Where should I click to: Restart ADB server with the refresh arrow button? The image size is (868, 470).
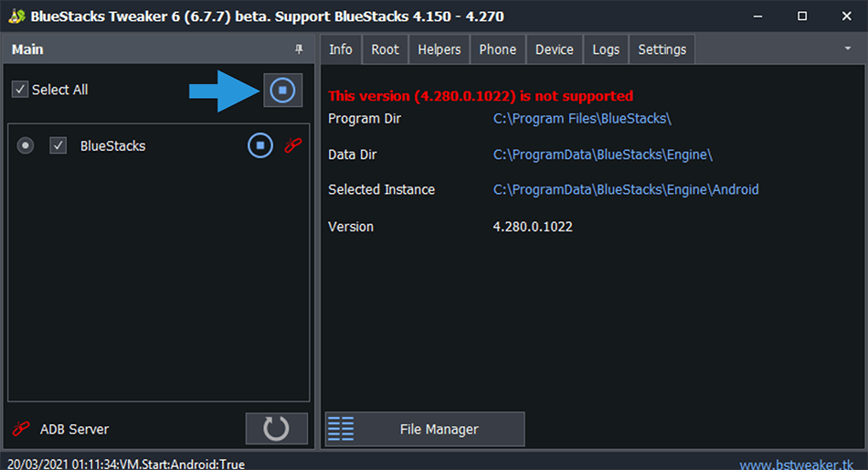click(276, 429)
